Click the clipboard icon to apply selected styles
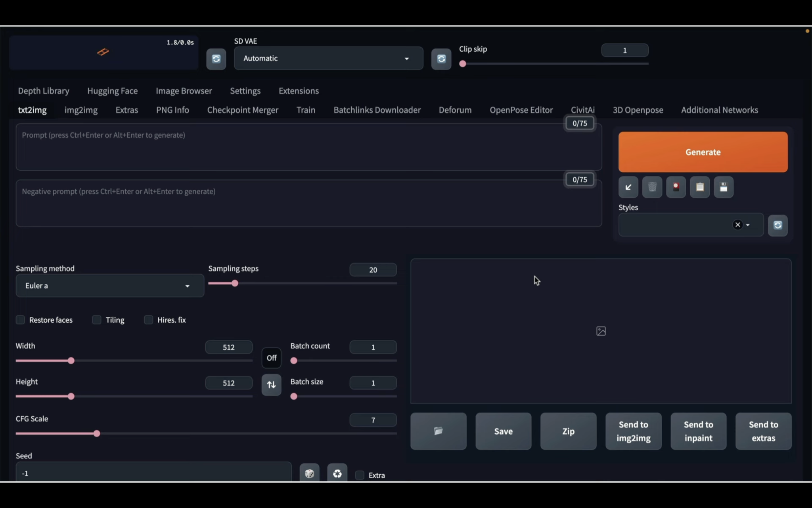812x508 pixels. click(699, 187)
